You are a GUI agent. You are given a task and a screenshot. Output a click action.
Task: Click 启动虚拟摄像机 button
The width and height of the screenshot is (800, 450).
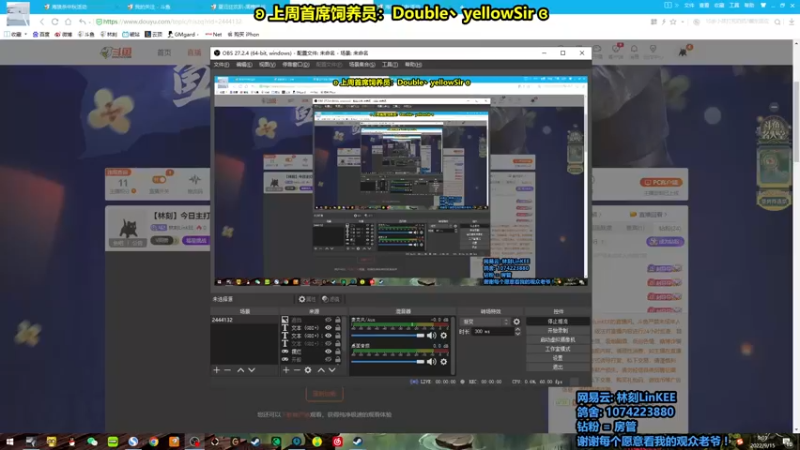(x=558, y=340)
